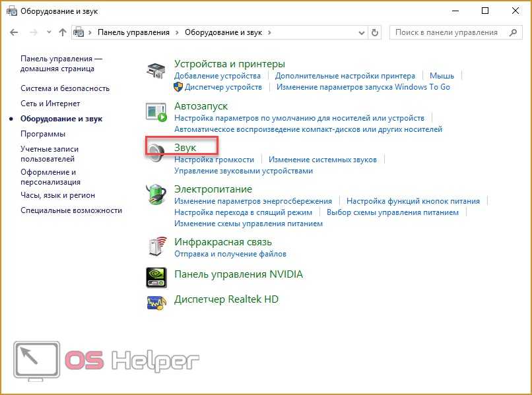
Task: Expand the address bar history dropdown
Action: [x=362, y=32]
